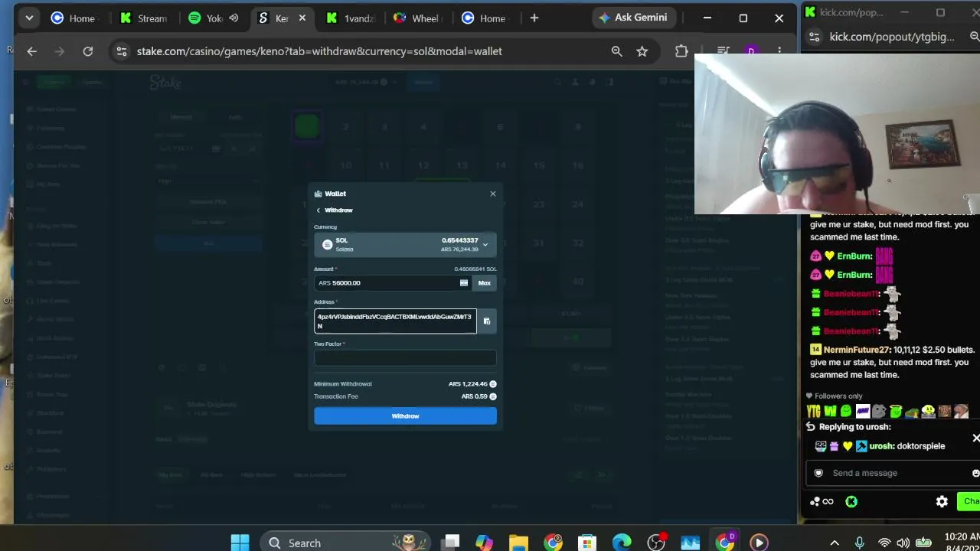
Task: Toggle the currency display icon in Amount field
Action: pyautogui.click(x=463, y=283)
